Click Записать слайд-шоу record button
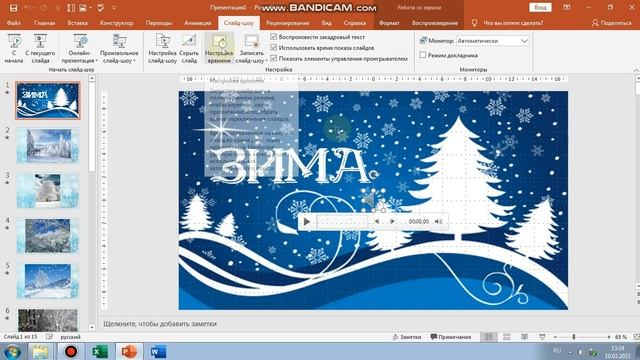The height and width of the screenshot is (360, 640). [x=251, y=49]
